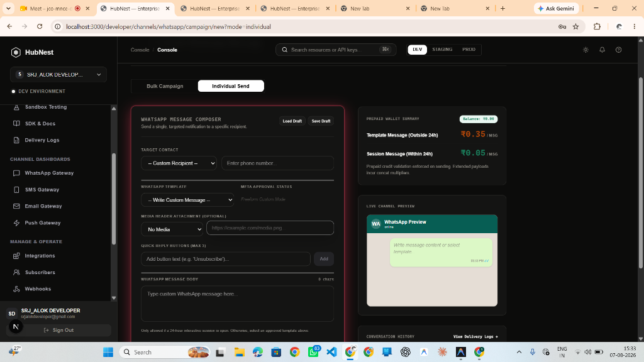Switch environment to DEV

point(418,49)
